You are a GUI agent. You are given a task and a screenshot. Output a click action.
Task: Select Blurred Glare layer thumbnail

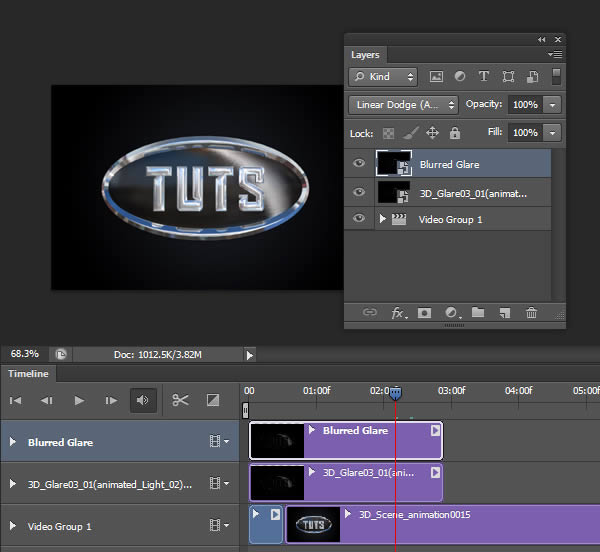click(x=394, y=163)
